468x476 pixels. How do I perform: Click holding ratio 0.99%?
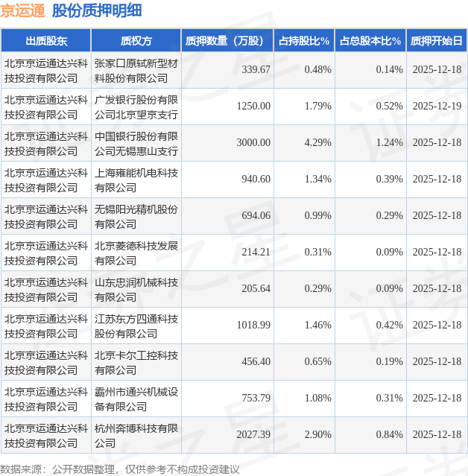coord(317,215)
